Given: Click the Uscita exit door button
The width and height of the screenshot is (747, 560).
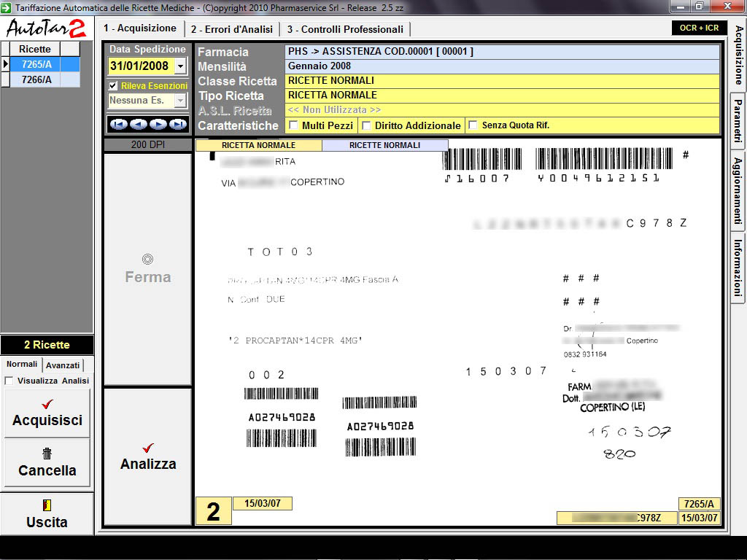Looking at the screenshot, I should [47, 513].
